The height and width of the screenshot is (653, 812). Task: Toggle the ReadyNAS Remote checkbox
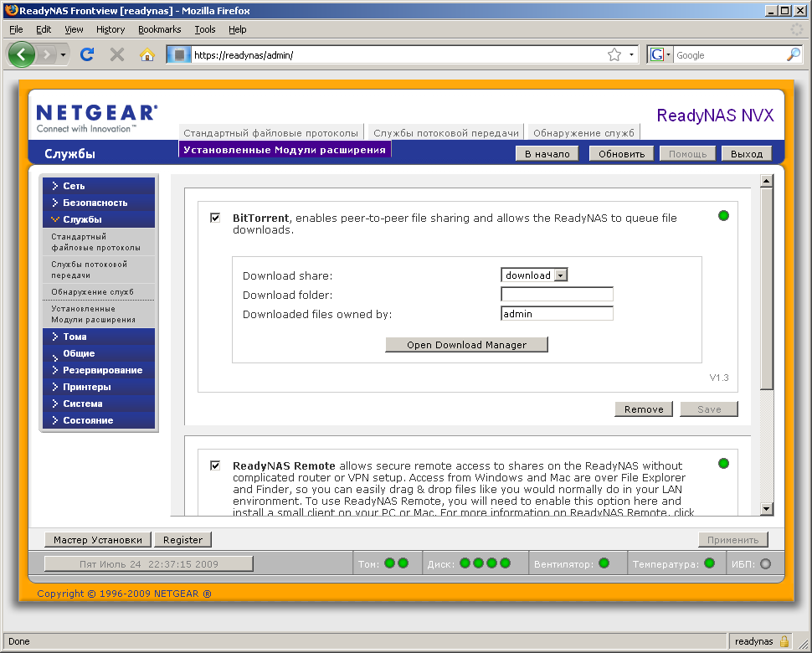pos(215,465)
